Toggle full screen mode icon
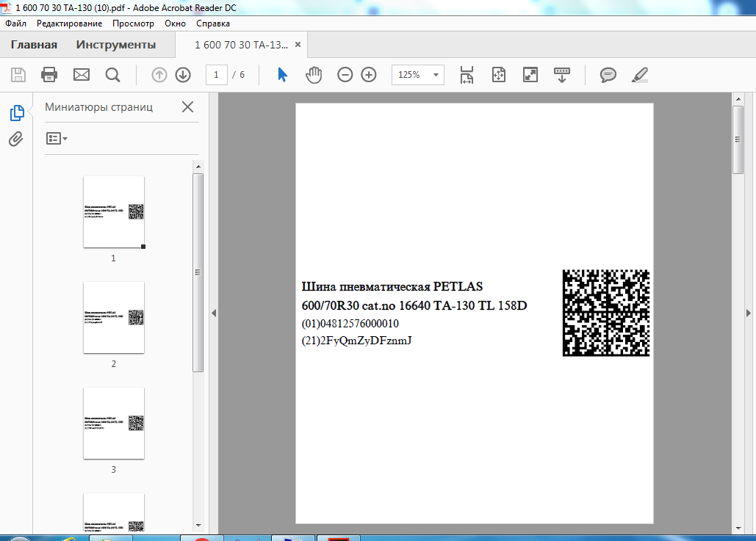This screenshot has width=756, height=541. pos(530,75)
